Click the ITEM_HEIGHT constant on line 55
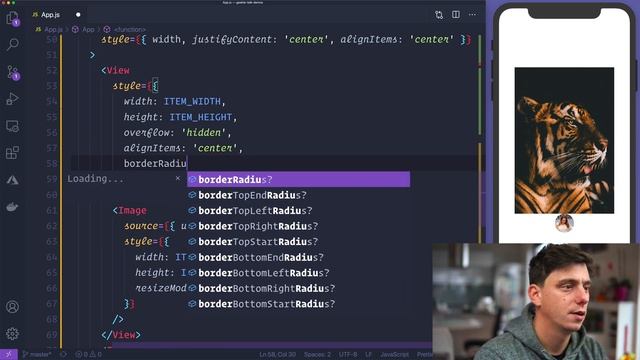The height and width of the screenshot is (360, 640). coord(200,117)
